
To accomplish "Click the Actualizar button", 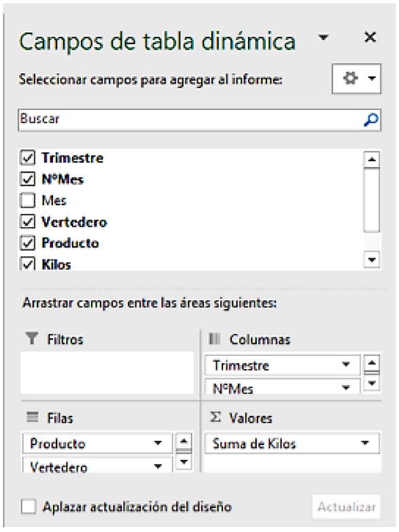I will [x=347, y=507].
